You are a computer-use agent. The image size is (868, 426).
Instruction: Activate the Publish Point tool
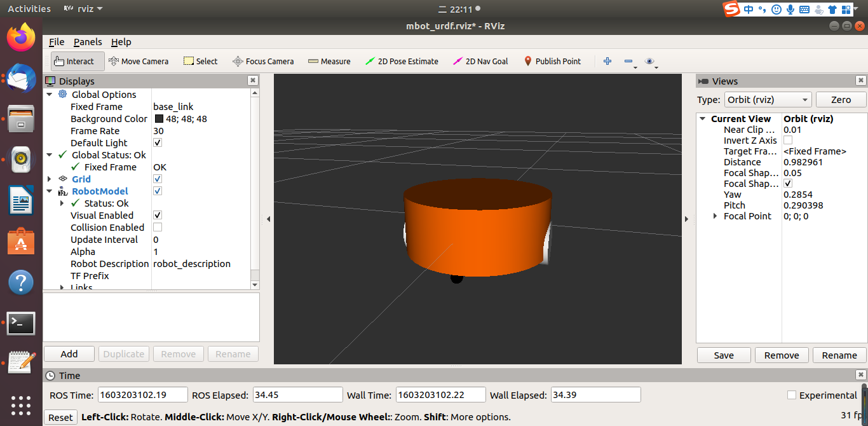pyautogui.click(x=552, y=61)
